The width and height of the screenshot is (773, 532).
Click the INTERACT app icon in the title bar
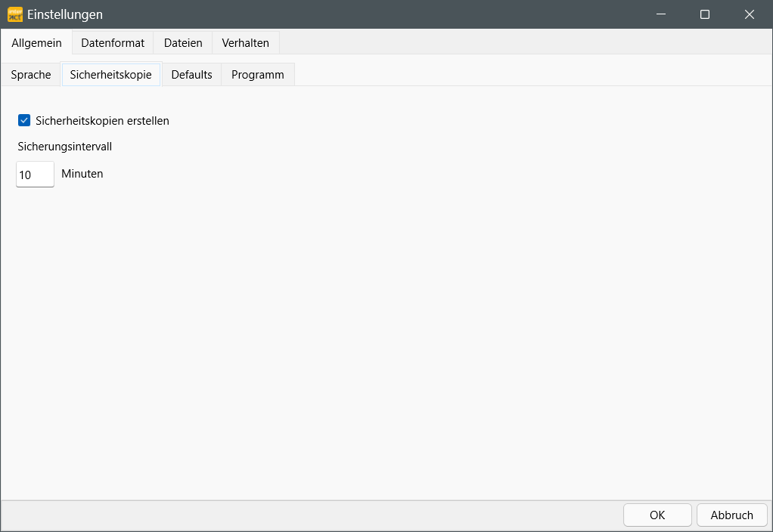coord(15,14)
